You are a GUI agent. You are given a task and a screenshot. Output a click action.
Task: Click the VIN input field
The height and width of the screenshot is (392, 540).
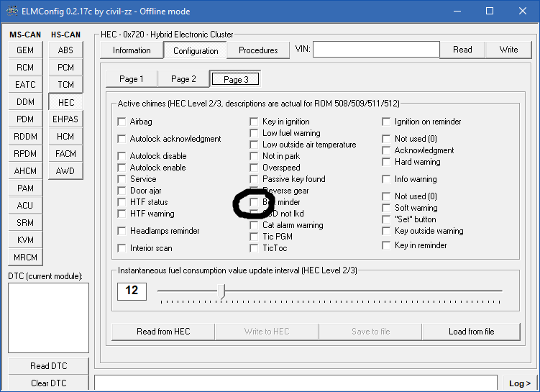tap(375, 50)
